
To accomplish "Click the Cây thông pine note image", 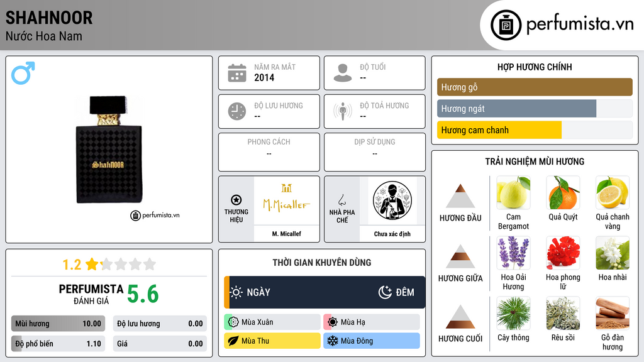I will (x=513, y=313).
